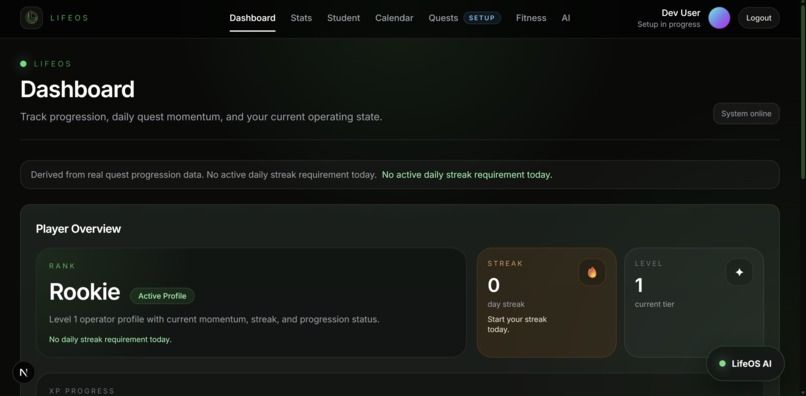Screen dimensions: 806x396
Task: Click the Dashboard page heading
Action: click(x=78, y=89)
